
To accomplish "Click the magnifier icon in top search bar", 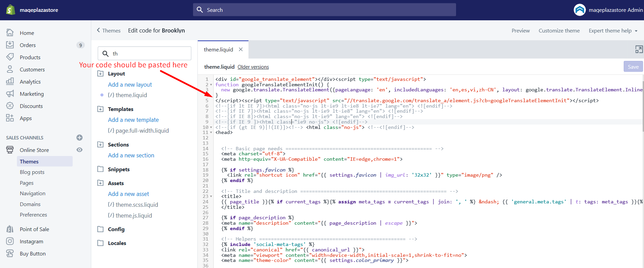I will point(200,10).
